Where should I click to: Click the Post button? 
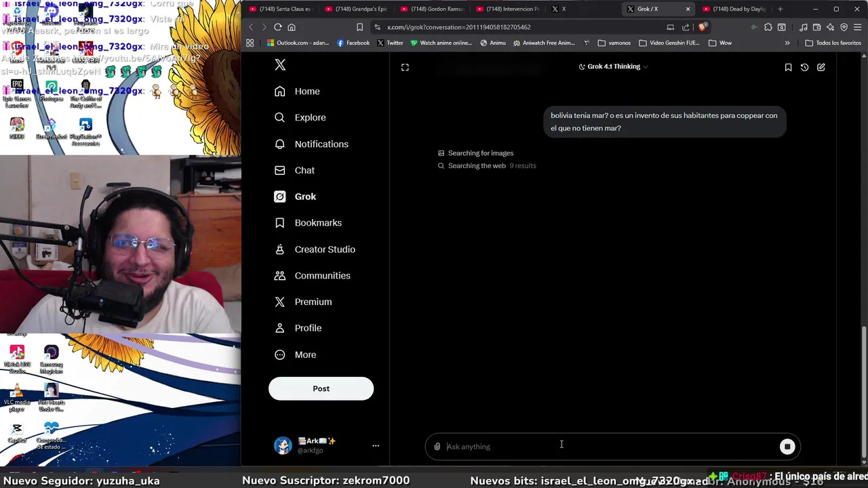coord(321,388)
